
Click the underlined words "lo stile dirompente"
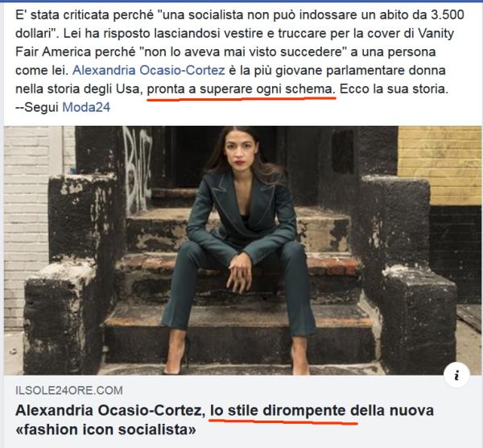tap(278, 410)
